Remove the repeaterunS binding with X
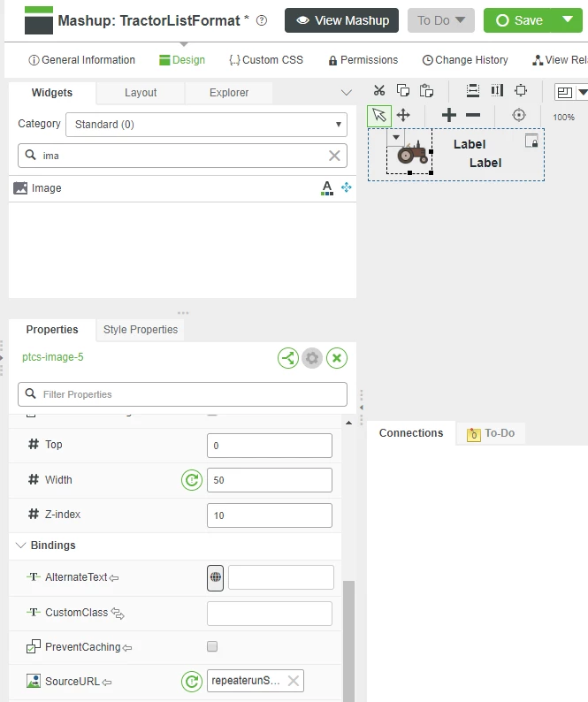 point(294,681)
